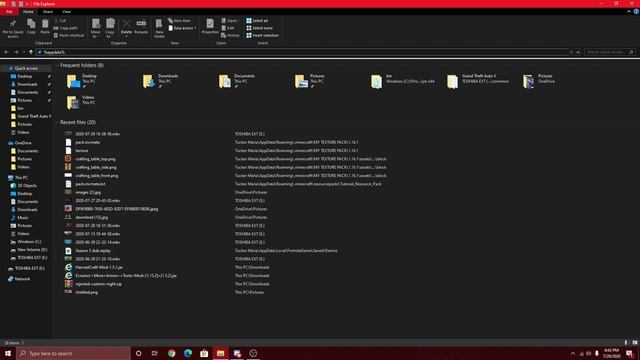Open Chrome from the taskbar

171,353
